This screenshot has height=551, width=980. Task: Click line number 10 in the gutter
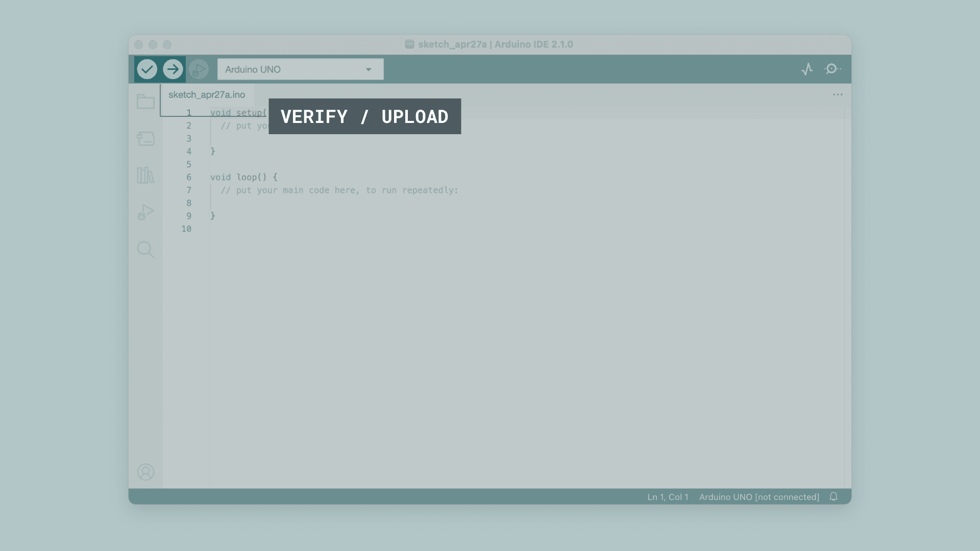click(x=186, y=229)
